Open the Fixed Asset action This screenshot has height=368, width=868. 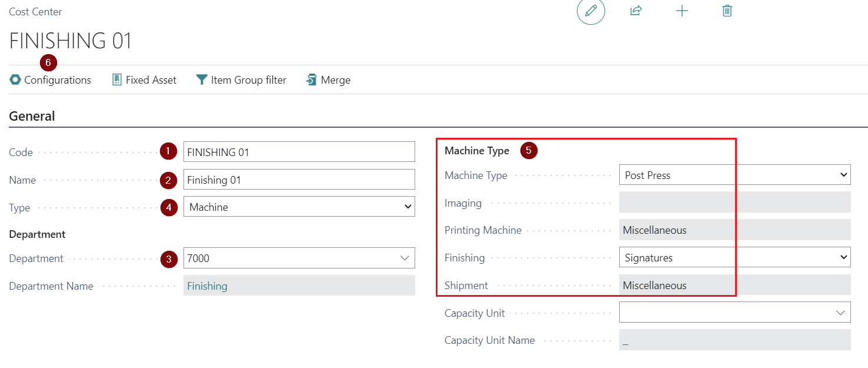click(144, 79)
